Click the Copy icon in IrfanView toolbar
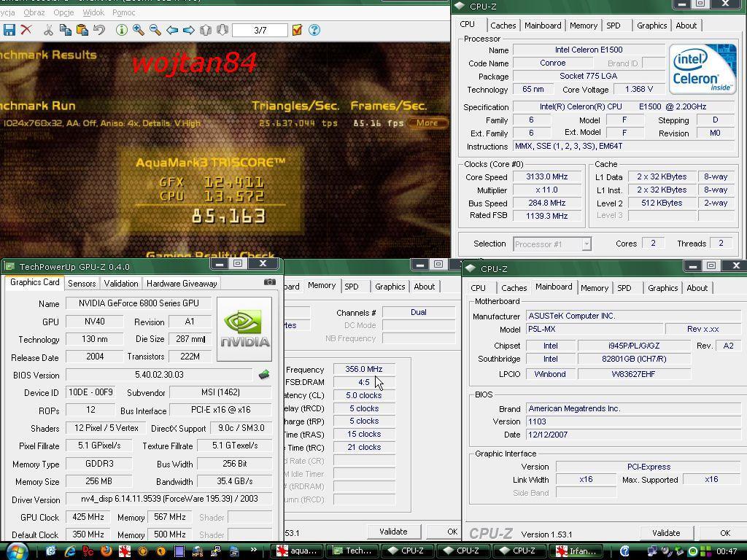This screenshot has height=560, width=747. 65,30
